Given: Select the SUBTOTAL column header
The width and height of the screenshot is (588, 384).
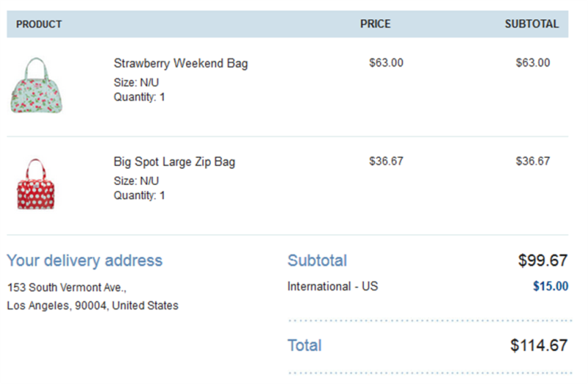Looking at the screenshot, I should click(x=531, y=24).
